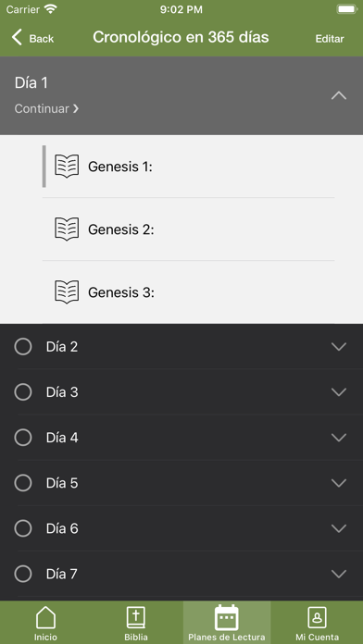Select the Planes de Lectura calendar icon
The image size is (363, 644).
(227, 617)
